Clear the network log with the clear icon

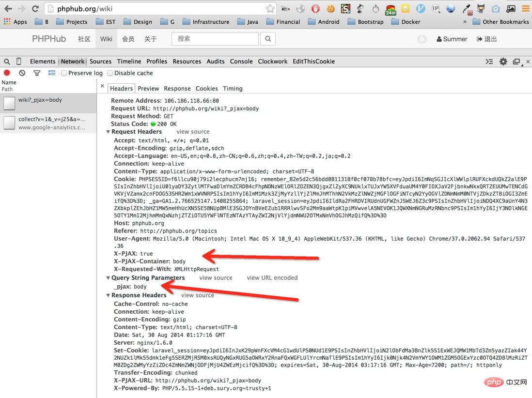coord(22,73)
